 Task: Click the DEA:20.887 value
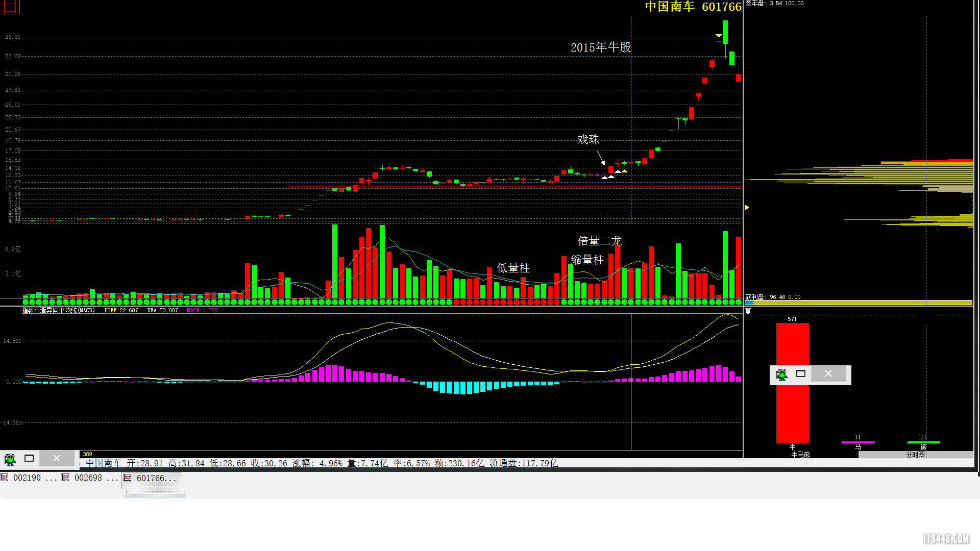pyautogui.click(x=162, y=310)
